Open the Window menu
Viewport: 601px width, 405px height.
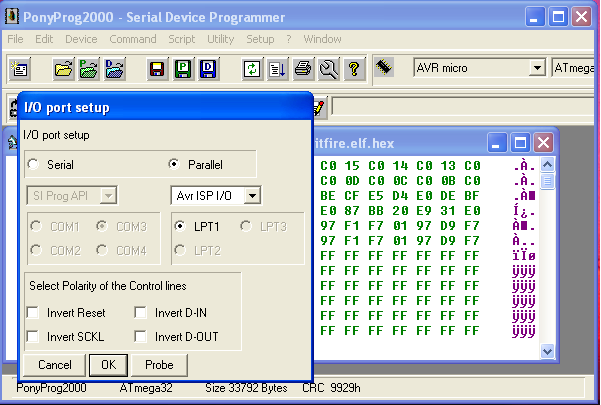pos(322,39)
